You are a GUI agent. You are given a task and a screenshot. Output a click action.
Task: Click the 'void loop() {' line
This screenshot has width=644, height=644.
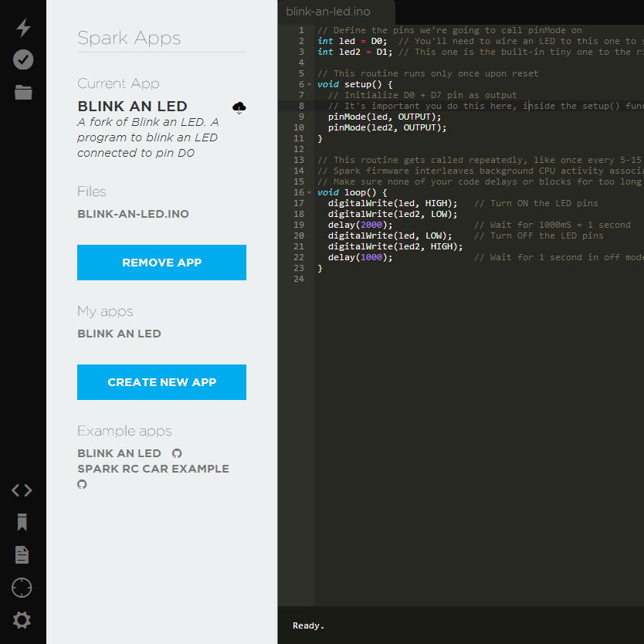(352, 192)
